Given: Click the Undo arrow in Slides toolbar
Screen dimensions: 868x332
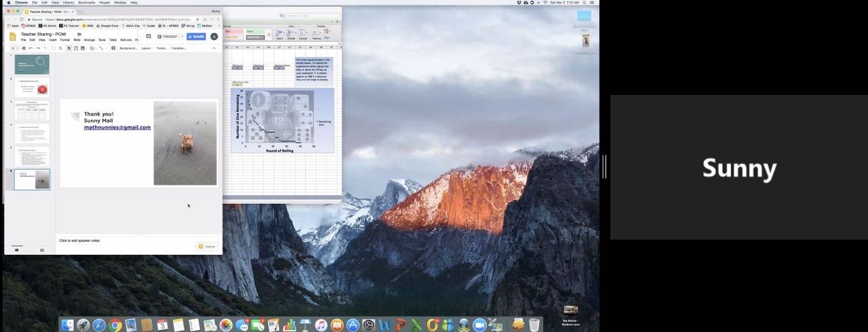Looking at the screenshot, I should point(31,48).
